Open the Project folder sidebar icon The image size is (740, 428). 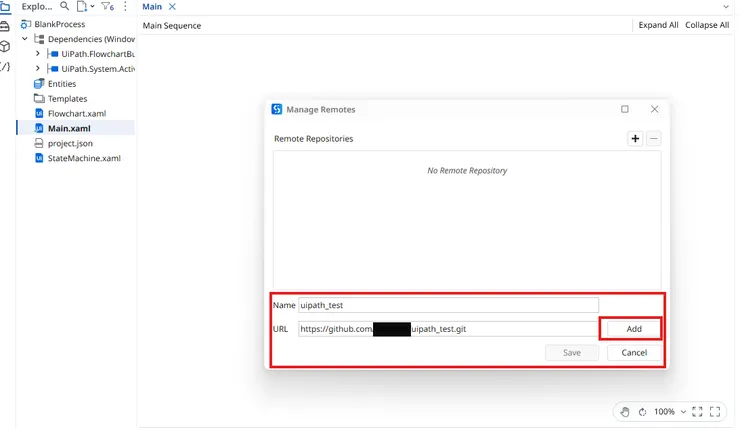pyautogui.click(x=5, y=7)
